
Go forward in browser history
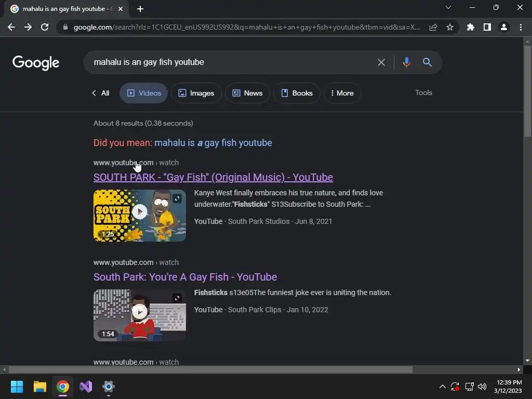click(28, 27)
